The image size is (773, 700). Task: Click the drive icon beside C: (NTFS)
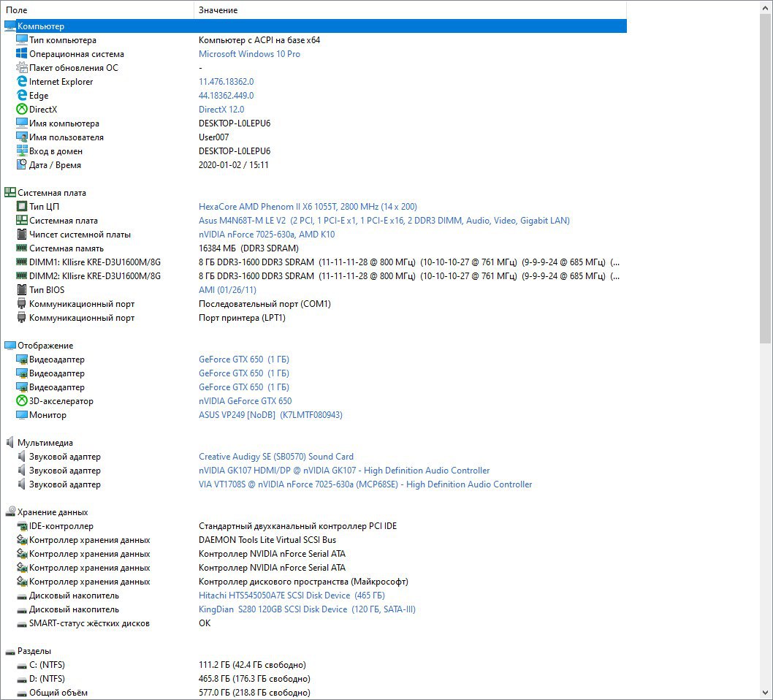[21, 666]
